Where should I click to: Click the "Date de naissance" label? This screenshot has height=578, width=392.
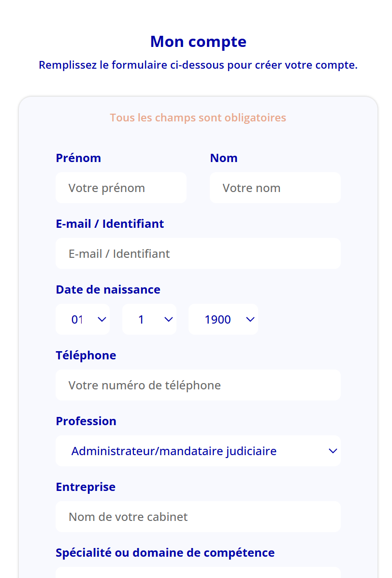click(108, 290)
